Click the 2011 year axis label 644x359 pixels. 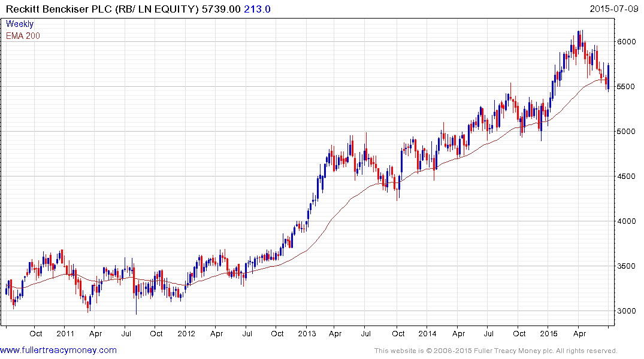pyautogui.click(x=65, y=333)
